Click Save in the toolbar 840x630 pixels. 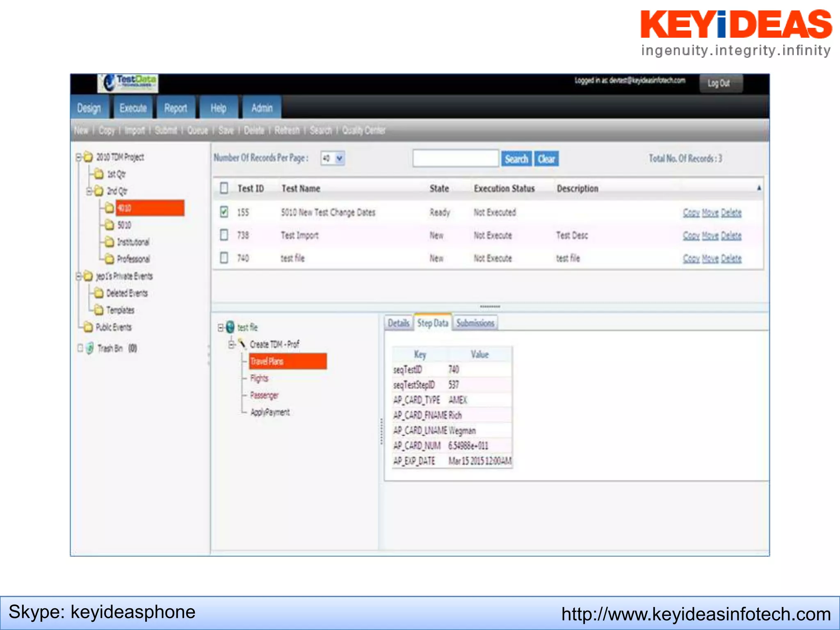point(226,130)
